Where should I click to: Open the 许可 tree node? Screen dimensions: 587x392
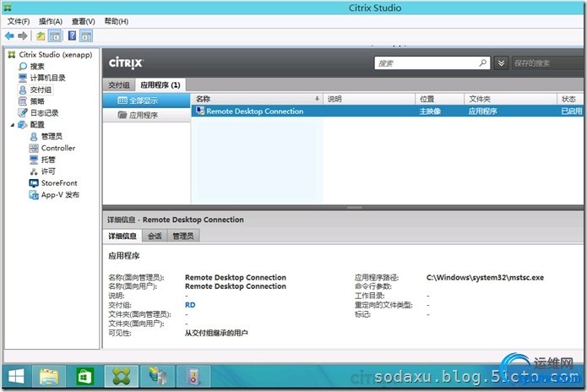[48, 171]
